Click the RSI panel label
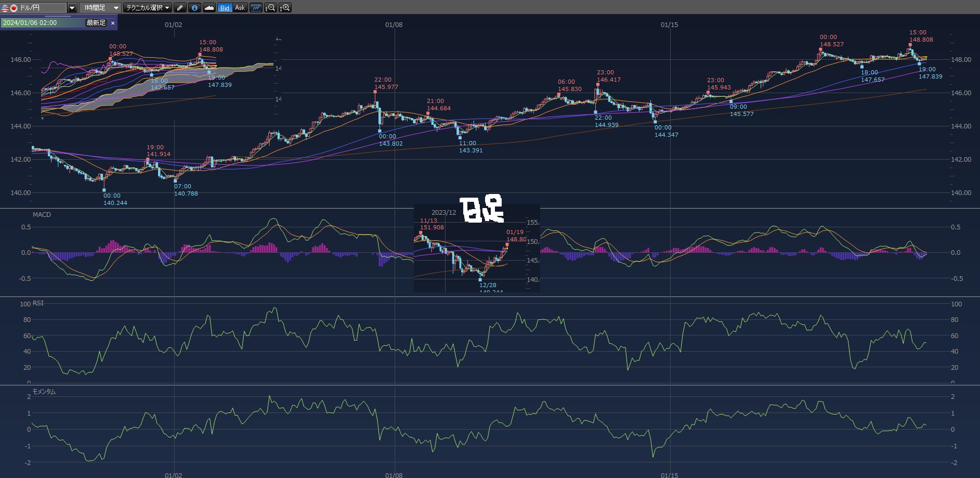Viewport: 980px width, 478px height. point(38,303)
